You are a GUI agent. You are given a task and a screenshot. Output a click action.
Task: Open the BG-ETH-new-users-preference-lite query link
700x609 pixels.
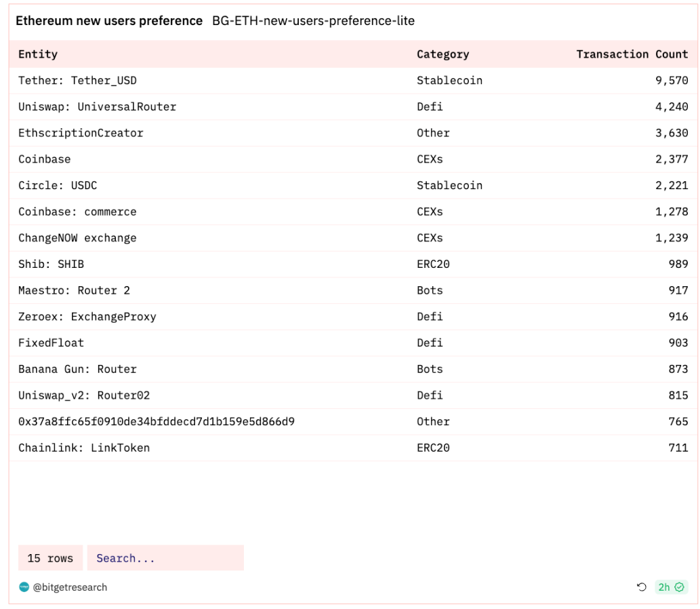pyautogui.click(x=313, y=21)
